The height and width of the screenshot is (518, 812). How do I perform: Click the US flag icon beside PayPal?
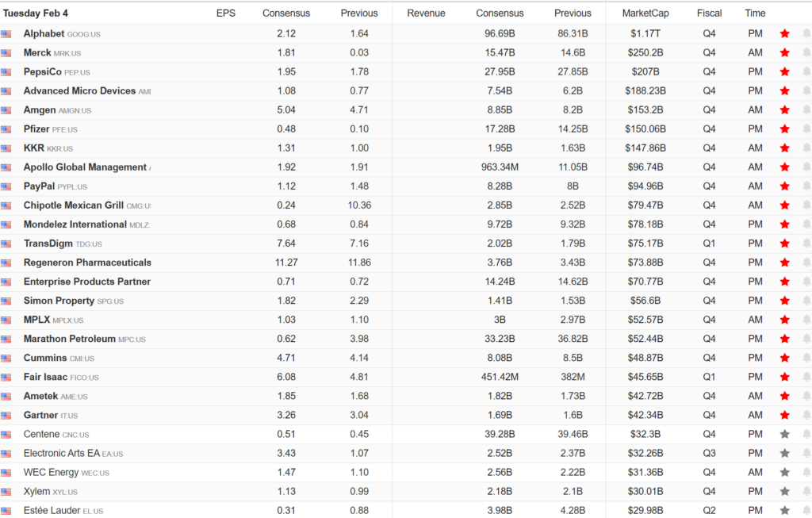6,186
